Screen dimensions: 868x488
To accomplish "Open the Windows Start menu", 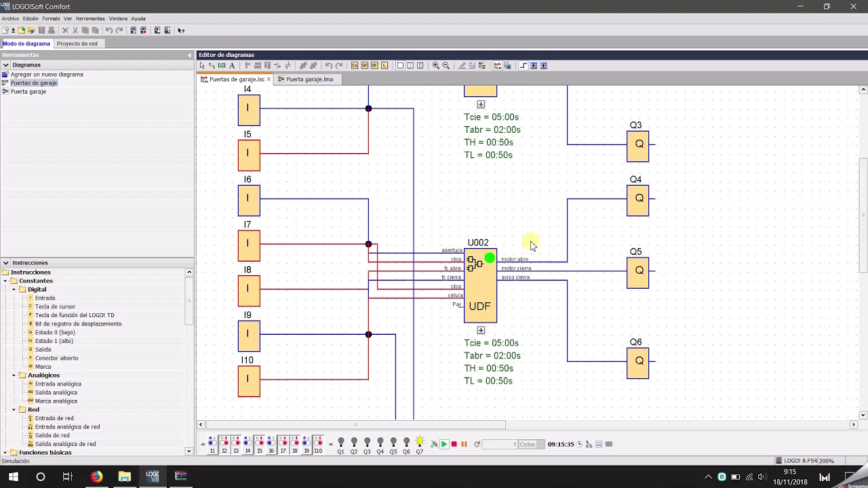I will [13, 476].
